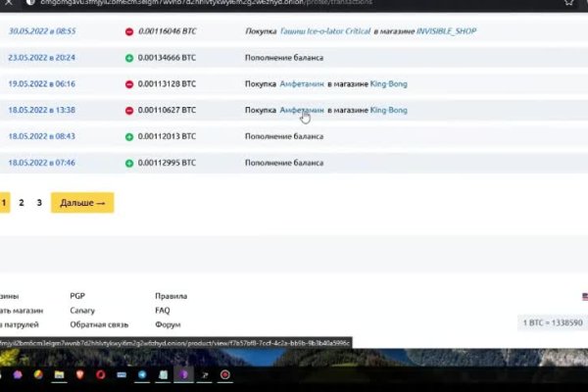The height and width of the screenshot is (392, 588).
Task: Click the green plus icon on the 18.05.2022 07:46 row
Action: pyautogui.click(x=129, y=163)
